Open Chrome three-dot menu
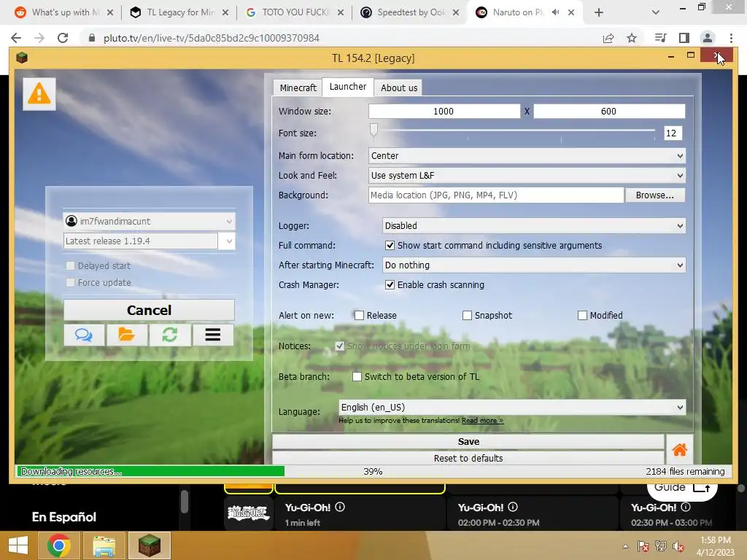747x560 pixels. click(x=731, y=38)
